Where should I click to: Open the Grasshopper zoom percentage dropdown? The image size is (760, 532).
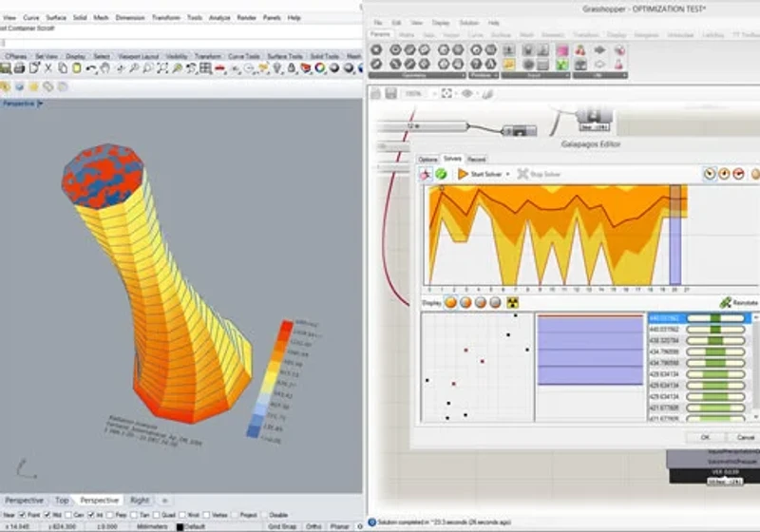tap(434, 93)
